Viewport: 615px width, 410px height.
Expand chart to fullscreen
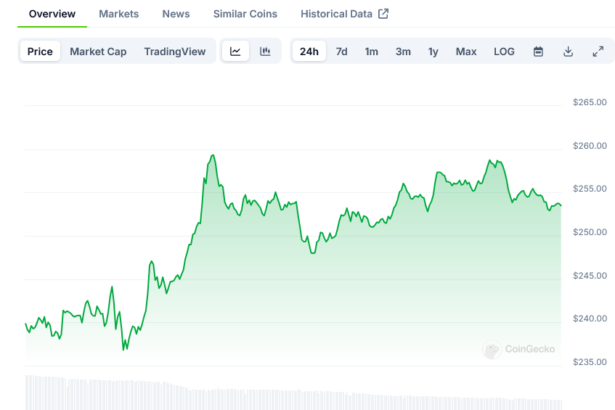[x=598, y=52]
